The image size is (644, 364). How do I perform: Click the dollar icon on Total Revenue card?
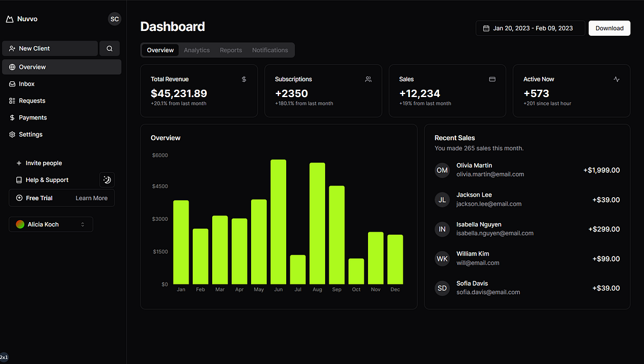click(x=244, y=79)
